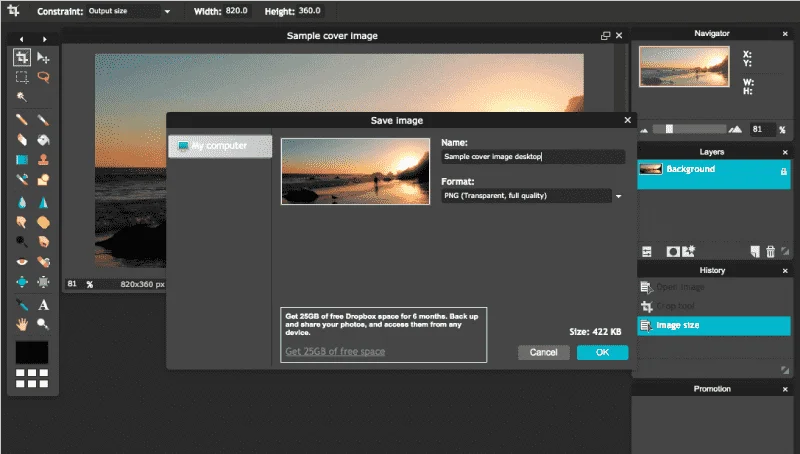
Task: Click the Open image history entry
Action: [x=681, y=288]
